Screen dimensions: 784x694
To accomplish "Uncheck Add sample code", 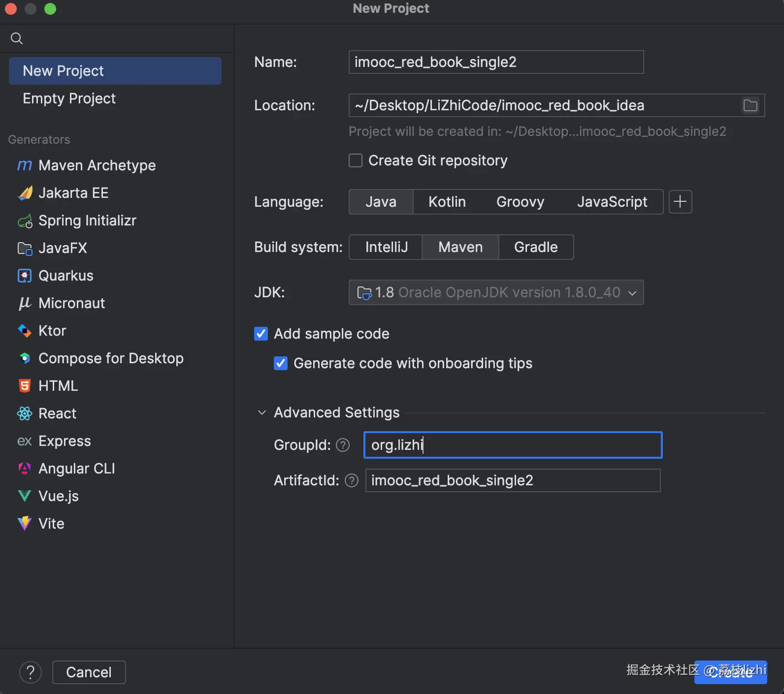I will click(x=261, y=334).
